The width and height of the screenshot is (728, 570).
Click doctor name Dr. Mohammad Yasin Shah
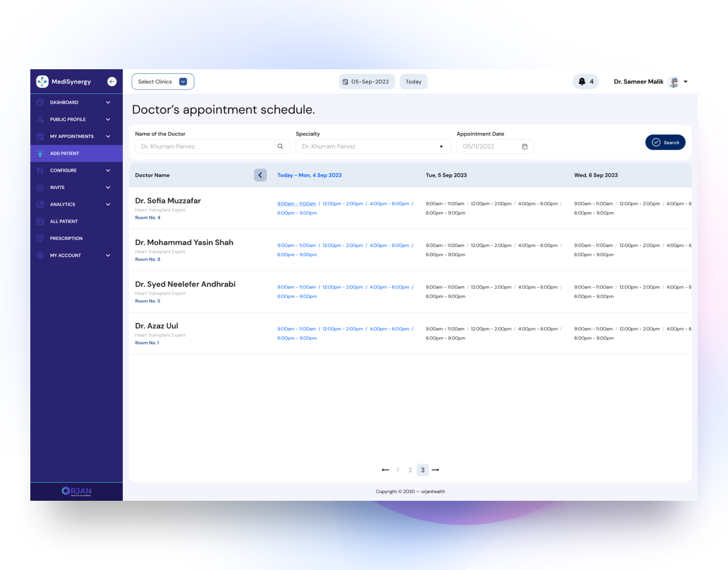click(x=184, y=243)
